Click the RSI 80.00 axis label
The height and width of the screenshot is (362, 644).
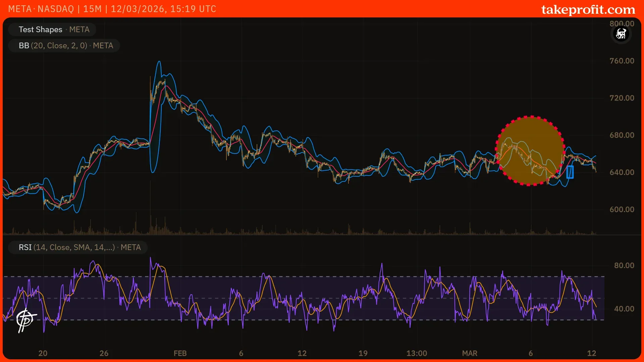pos(624,265)
